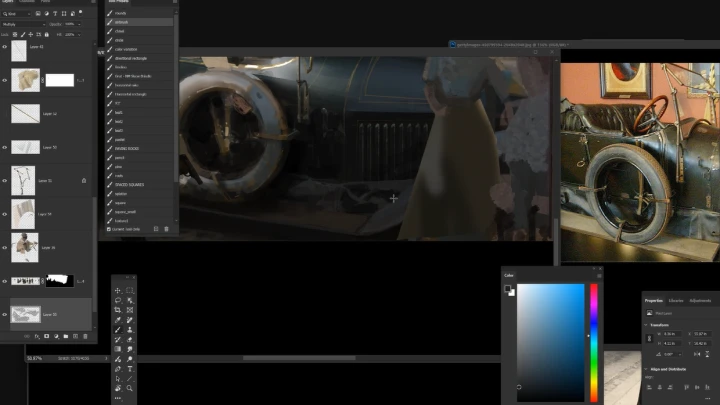Select the Lasso tool
This screenshot has width=720, height=405.
118,300
